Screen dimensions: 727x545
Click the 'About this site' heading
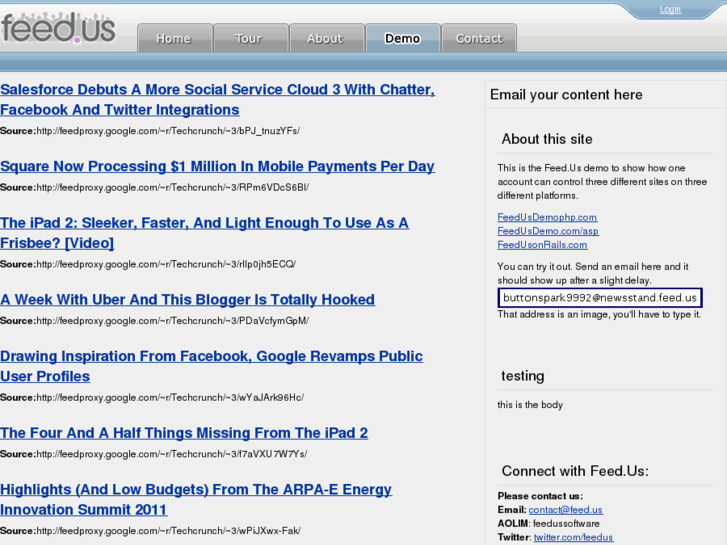pyautogui.click(x=547, y=139)
